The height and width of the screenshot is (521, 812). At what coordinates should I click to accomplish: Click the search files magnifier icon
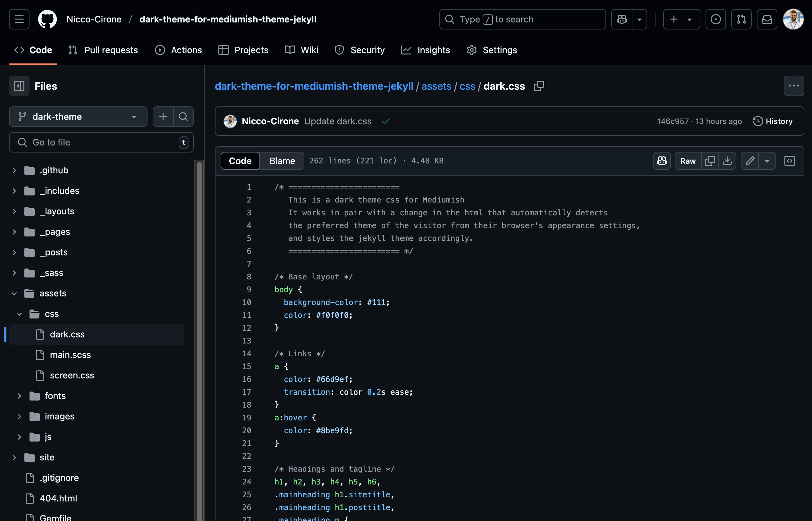(x=183, y=117)
